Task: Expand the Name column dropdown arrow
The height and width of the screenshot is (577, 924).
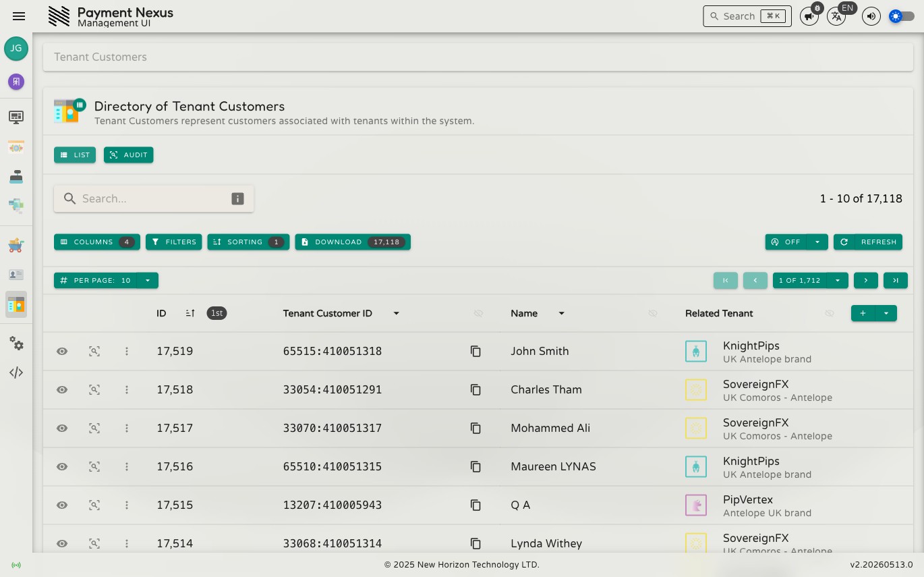Action: (561, 313)
